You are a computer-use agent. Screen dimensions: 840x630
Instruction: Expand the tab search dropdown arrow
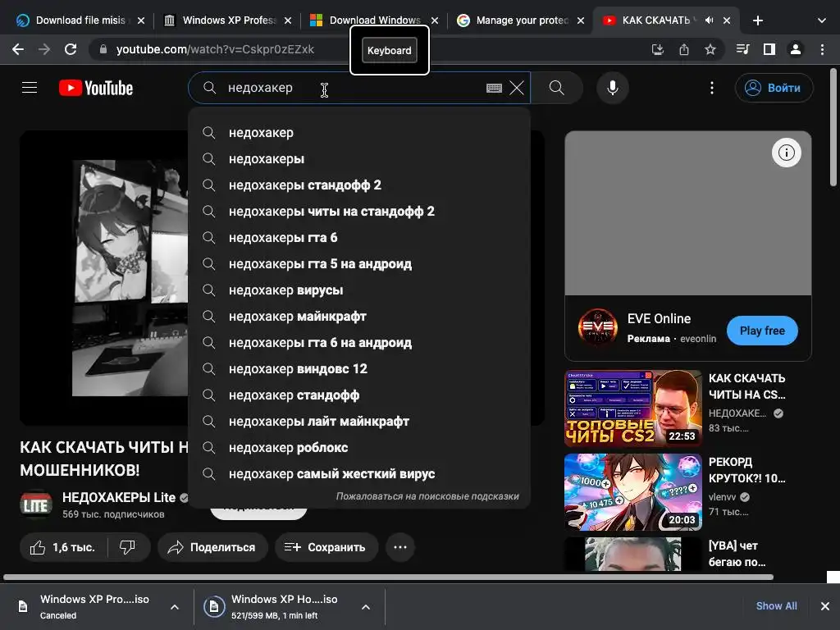pos(821,21)
